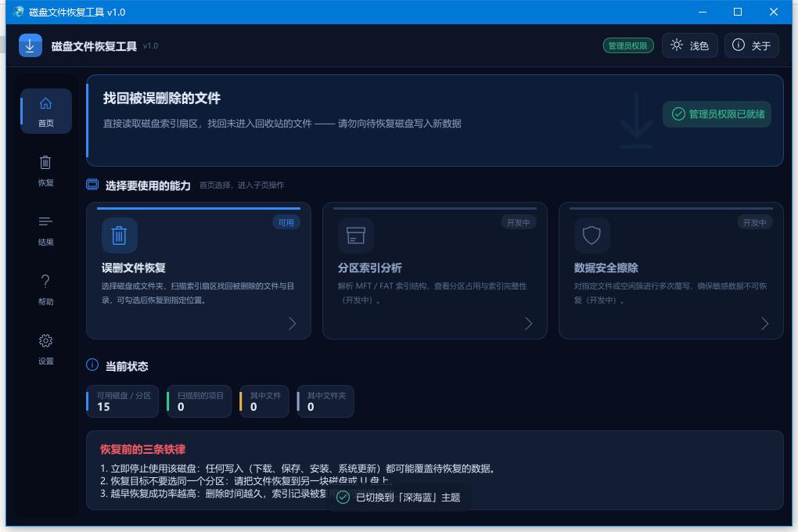This screenshot has width=798, height=532.
Task: Select the 分区索引分析 card title
Action: pyautogui.click(x=369, y=268)
